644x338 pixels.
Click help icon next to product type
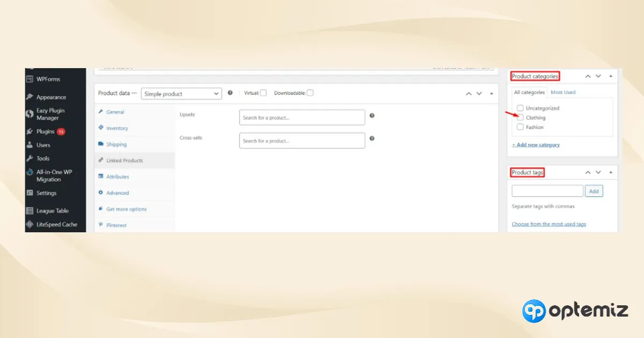[x=230, y=93]
